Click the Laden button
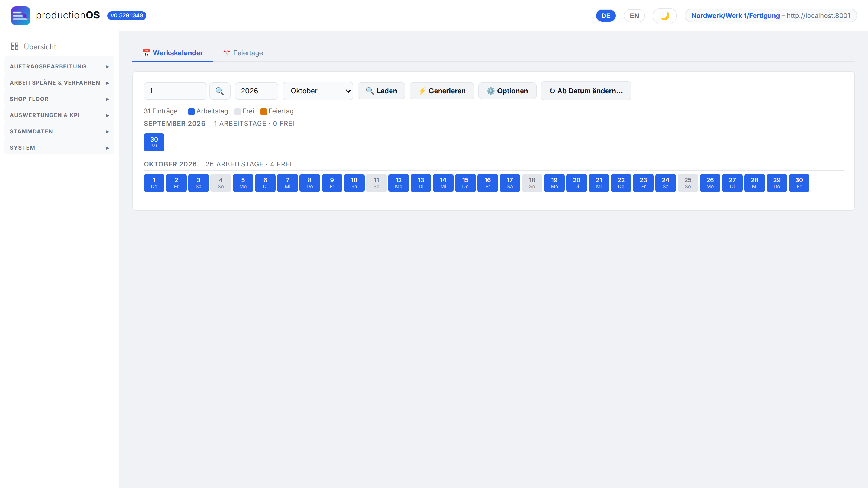 tap(381, 91)
